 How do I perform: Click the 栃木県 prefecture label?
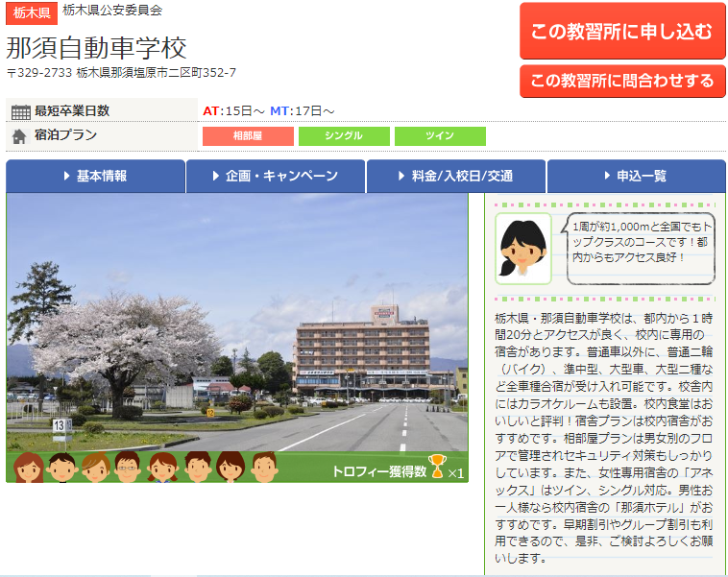pyautogui.click(x=31, y=13)
